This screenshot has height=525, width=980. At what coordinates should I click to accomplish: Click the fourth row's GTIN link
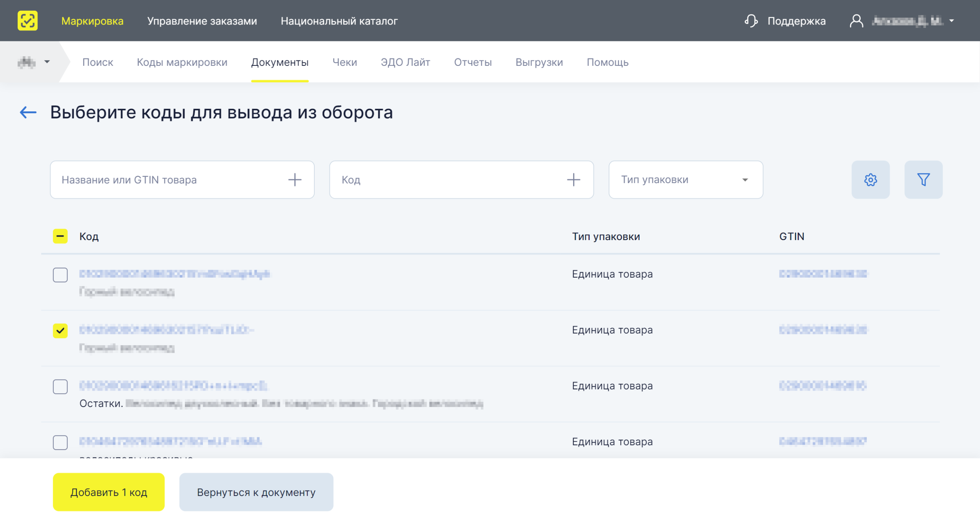pyautogui.click(x=823, y=442)
